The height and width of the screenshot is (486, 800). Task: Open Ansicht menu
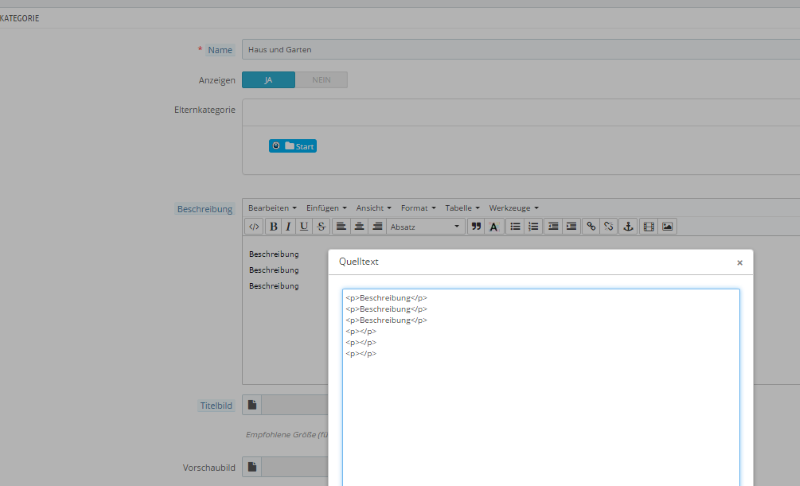tap(373, 208)
